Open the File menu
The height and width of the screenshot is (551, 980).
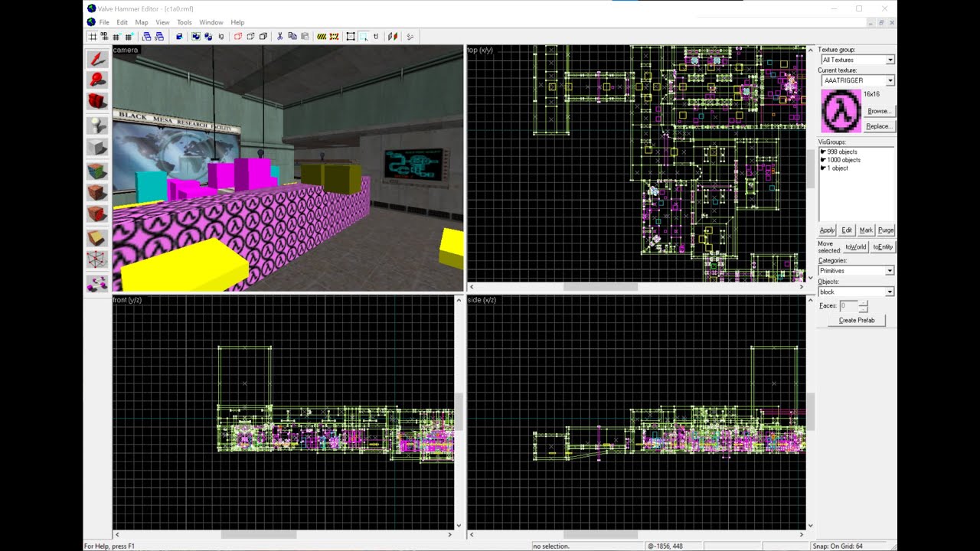pos(104,22)
